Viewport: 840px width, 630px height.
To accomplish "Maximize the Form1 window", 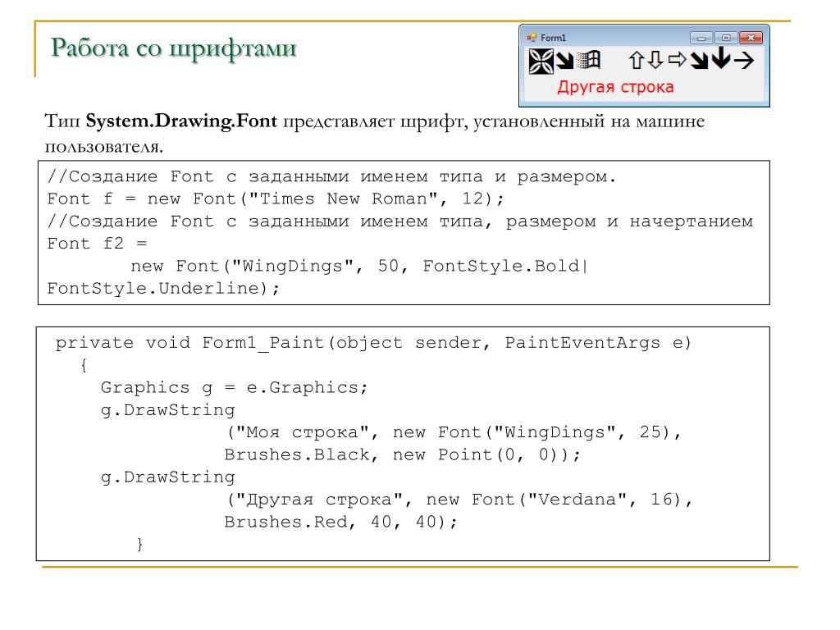I will coord(726,38).
